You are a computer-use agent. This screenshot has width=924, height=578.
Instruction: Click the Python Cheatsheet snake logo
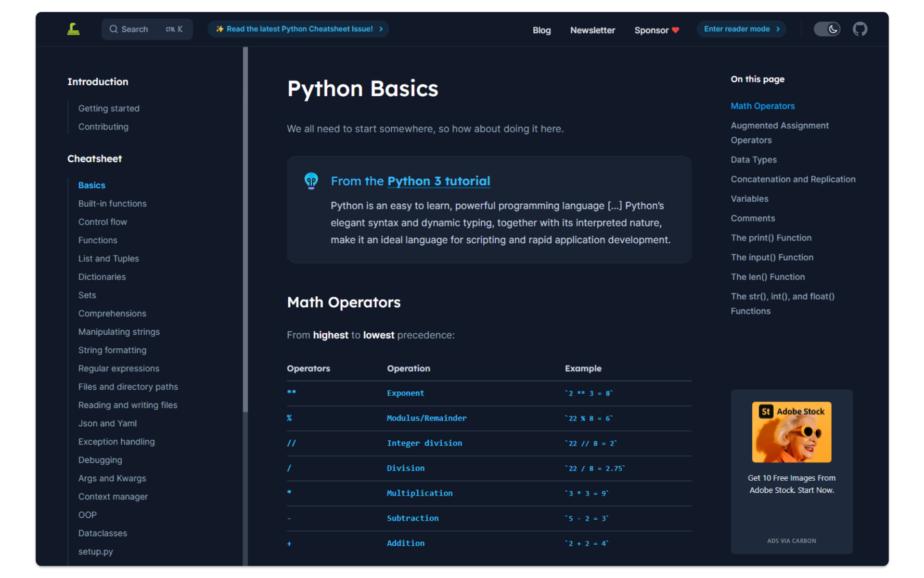[x=73, y=29]
